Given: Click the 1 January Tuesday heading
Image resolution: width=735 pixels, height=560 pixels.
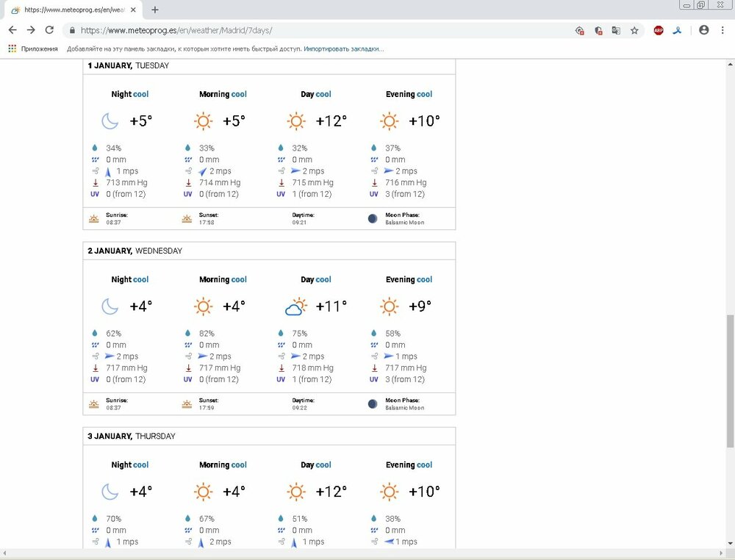Looking at the screenshot, I should 129,65.
